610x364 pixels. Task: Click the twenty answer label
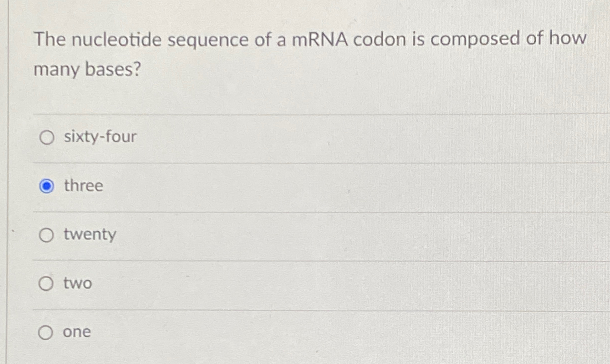[x=89, y=234]
